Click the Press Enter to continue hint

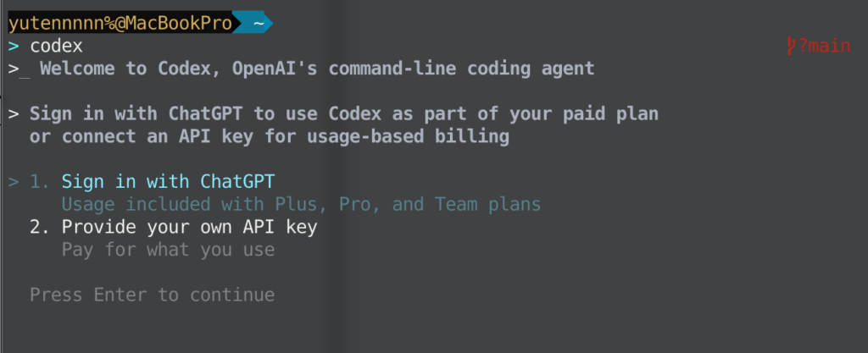[x=153, y=295]
